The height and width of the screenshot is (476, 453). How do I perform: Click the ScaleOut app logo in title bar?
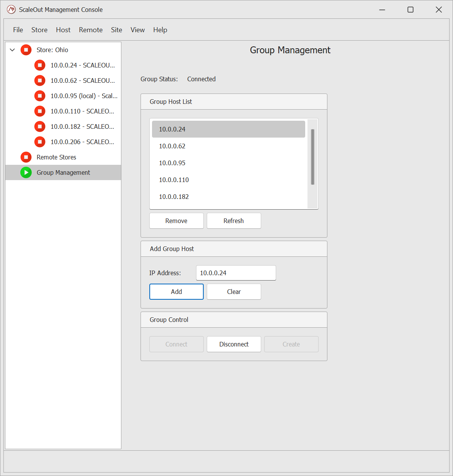(x=11, y=10)
